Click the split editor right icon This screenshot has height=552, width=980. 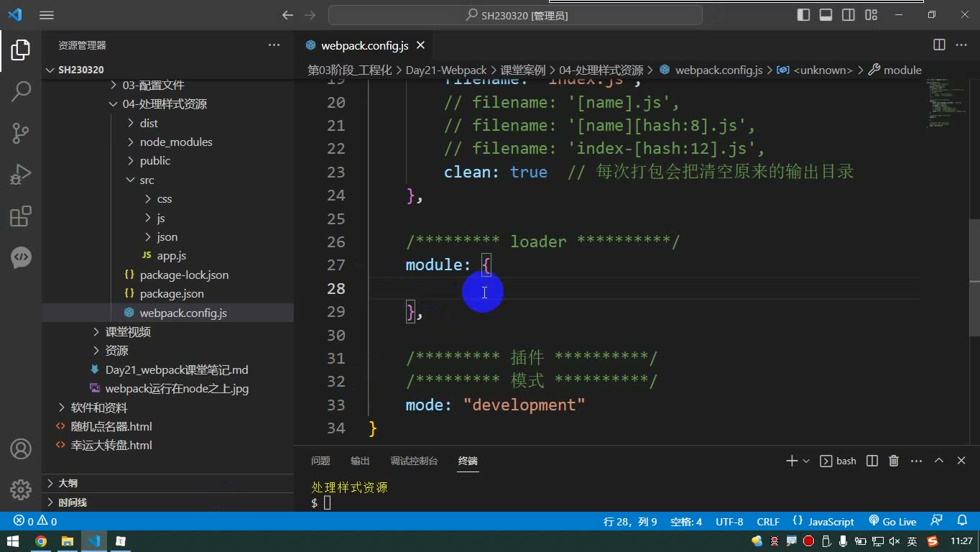pyautogui.click(x=939, y=45)
